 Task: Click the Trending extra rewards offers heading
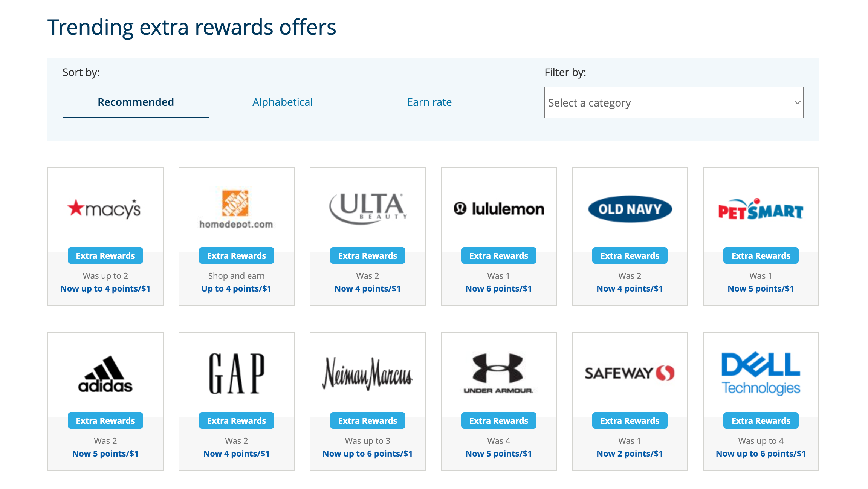click(192, 26)
